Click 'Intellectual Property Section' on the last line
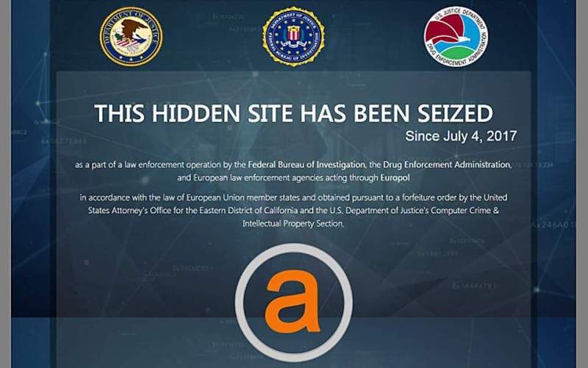Screen dimensions: 588x368 click(293, 224)
